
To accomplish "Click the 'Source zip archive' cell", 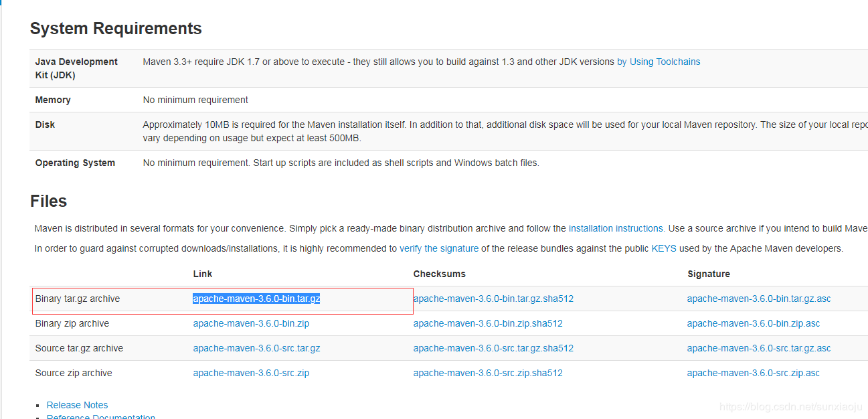I will click(x=74, y=373).
